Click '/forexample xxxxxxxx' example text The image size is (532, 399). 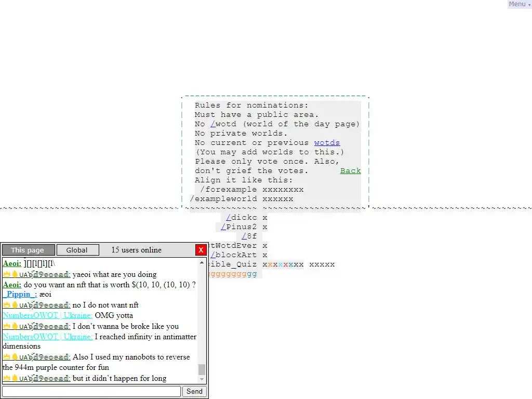(252, 189)
